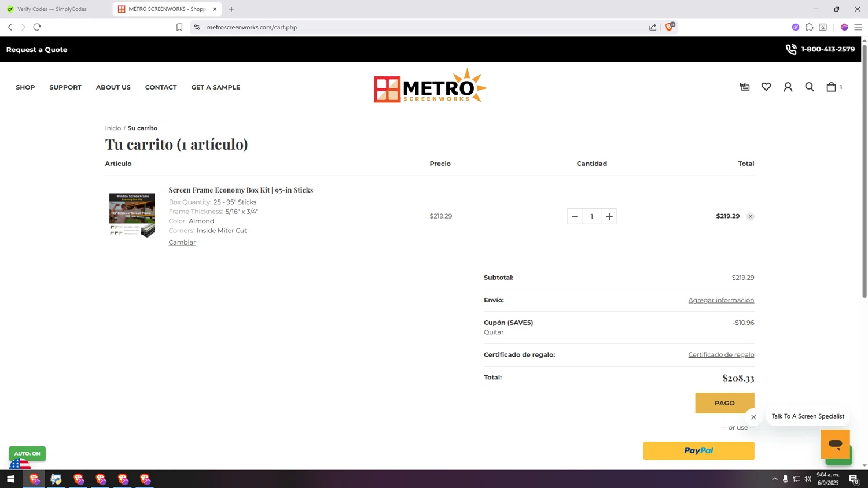The image size is (868, 488).
Task: Open the gift certificate icon in header
Action: coord(745,87)
